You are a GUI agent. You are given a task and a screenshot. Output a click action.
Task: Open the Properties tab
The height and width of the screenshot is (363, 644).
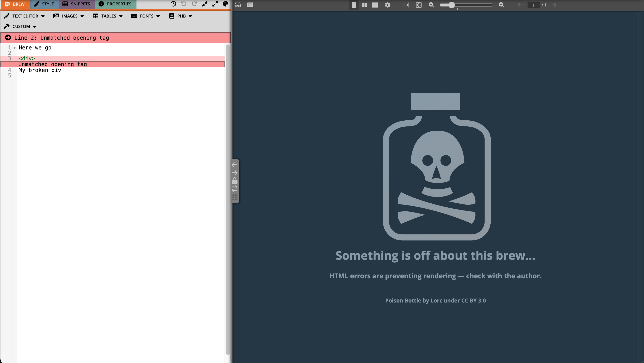115,4
